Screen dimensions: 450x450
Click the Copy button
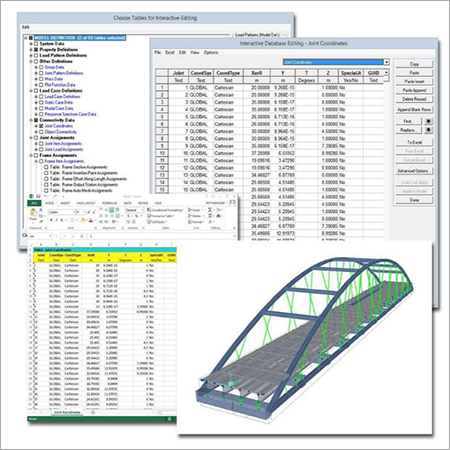(x=414, y=64)
